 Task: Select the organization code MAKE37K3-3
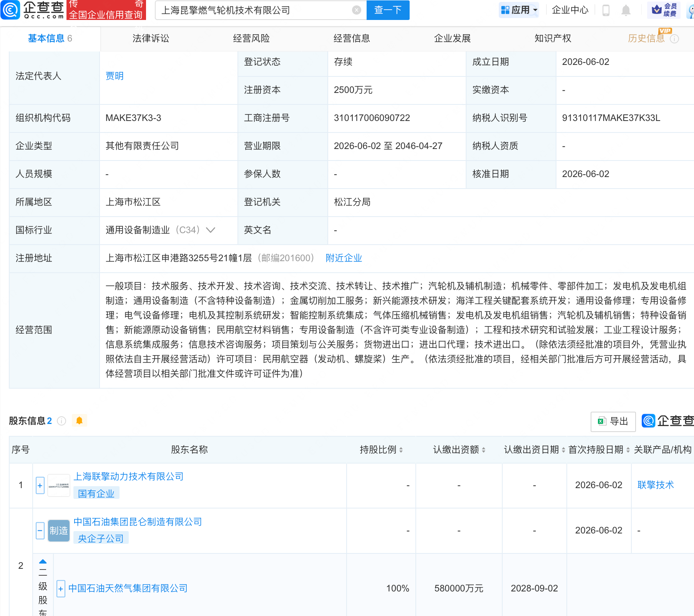click(x=133, y=118)
